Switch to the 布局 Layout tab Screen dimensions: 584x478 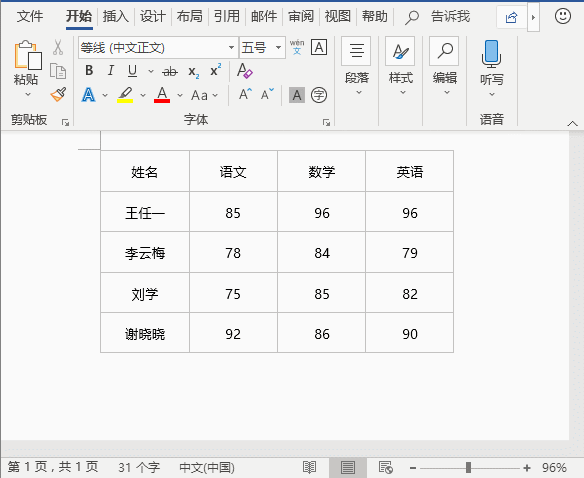click(x=190, y=16)
